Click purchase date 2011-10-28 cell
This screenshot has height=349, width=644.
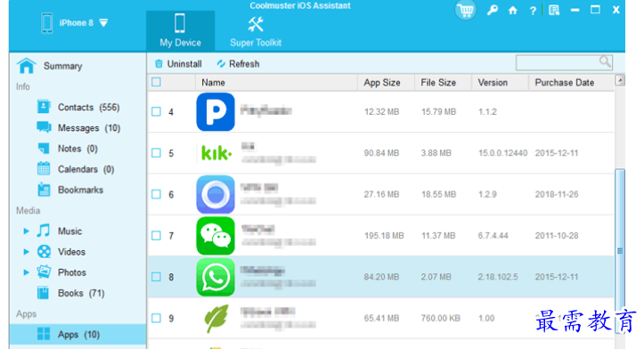pyautogui.click(x=557, y=236)
